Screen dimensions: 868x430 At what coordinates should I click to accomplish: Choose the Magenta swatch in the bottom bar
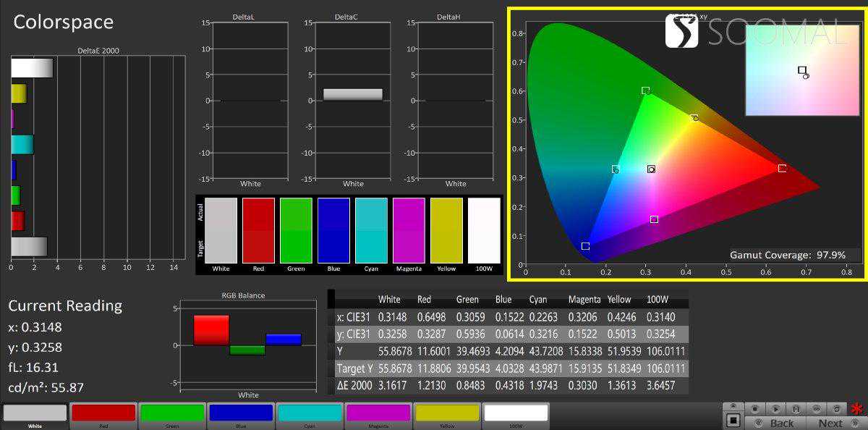click(378, 413)
